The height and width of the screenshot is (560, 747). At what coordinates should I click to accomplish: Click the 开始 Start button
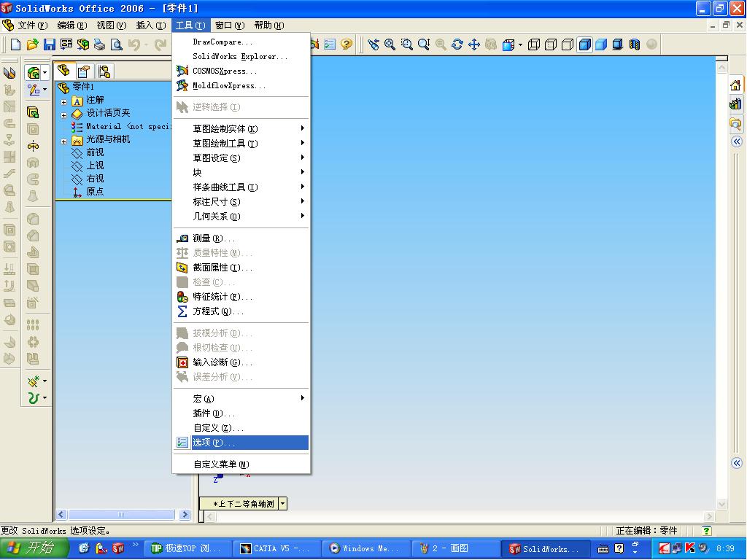click(35, 548)
